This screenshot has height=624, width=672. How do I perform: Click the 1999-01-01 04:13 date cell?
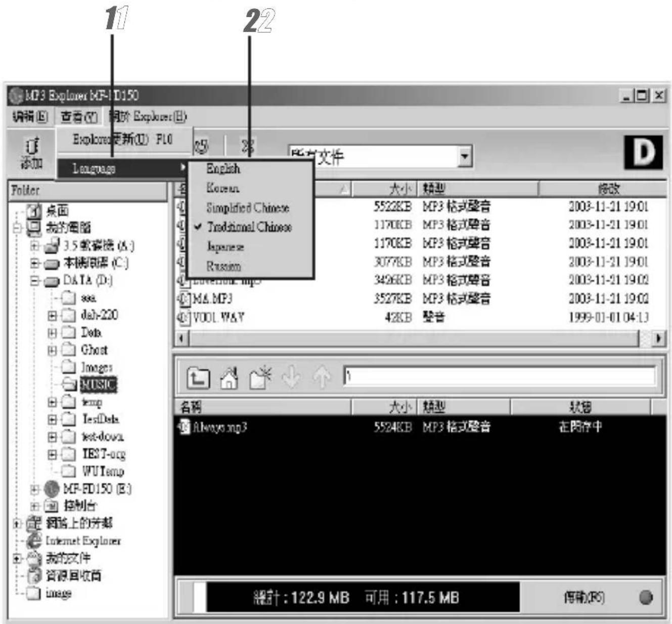608,318
